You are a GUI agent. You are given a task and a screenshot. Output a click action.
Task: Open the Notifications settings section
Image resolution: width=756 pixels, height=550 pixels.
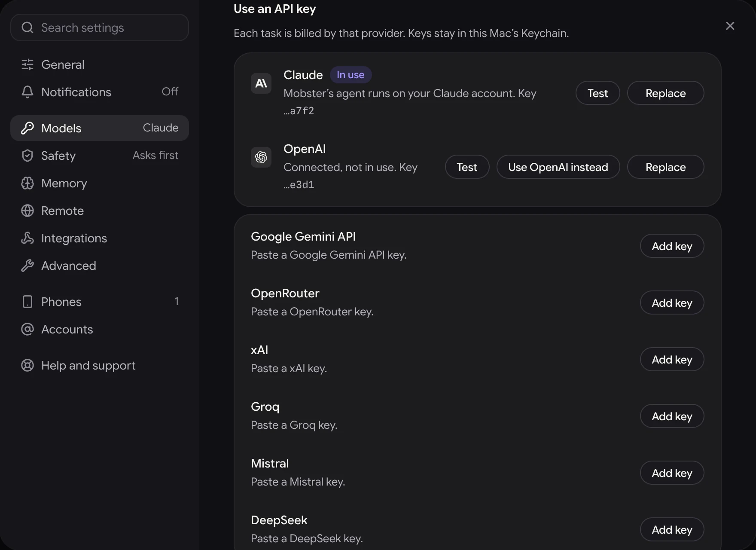pyautogui.click(x=100, y=92)
